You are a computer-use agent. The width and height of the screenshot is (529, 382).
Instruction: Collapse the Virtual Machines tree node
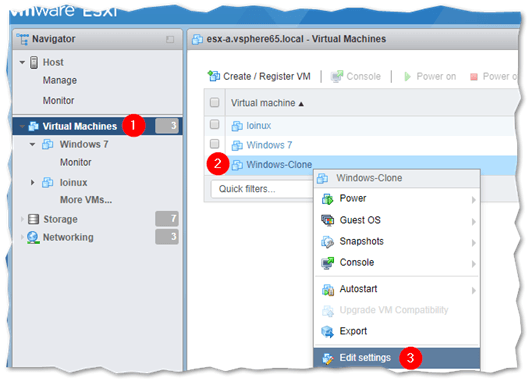tap(22, 127)
